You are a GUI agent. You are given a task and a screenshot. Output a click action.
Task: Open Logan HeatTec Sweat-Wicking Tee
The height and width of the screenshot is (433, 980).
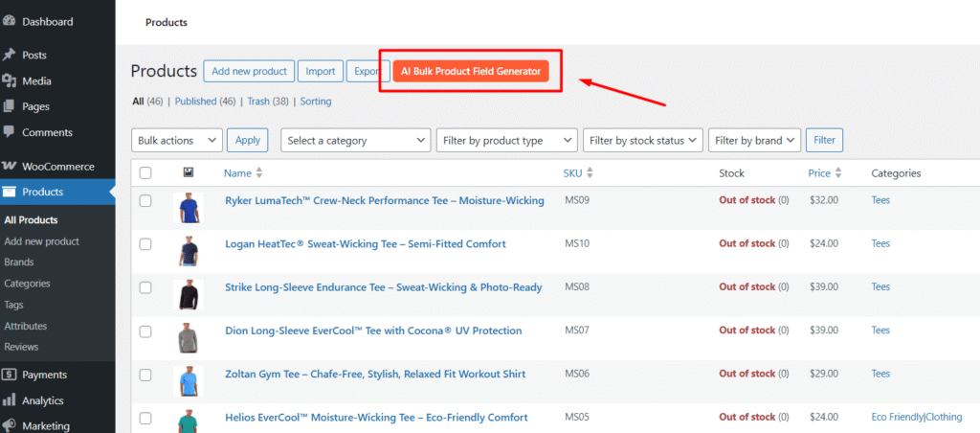(x=365, y=244)
